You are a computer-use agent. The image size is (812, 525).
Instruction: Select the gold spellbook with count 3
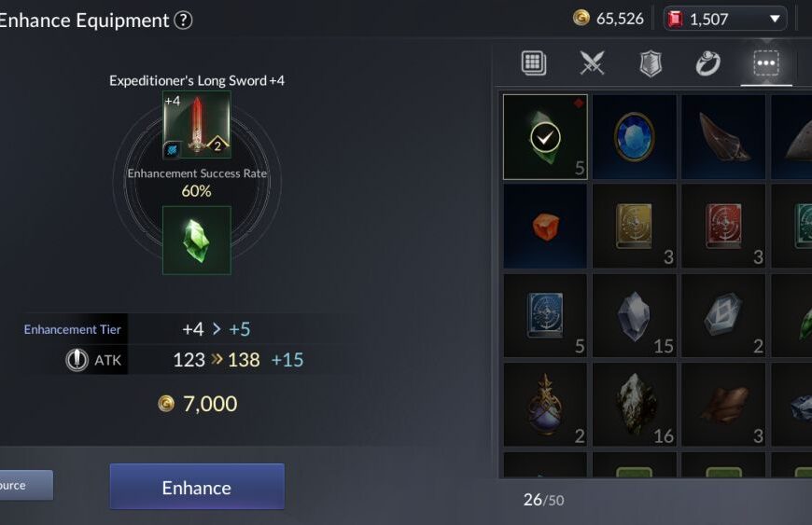pyautogui.click(x=635, y=226)
